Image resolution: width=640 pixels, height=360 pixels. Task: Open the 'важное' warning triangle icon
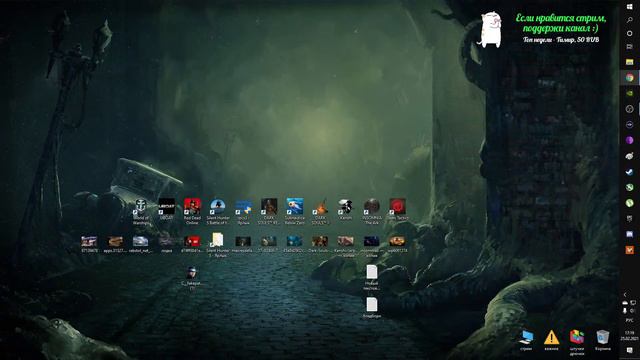click(x=551, y=340)
